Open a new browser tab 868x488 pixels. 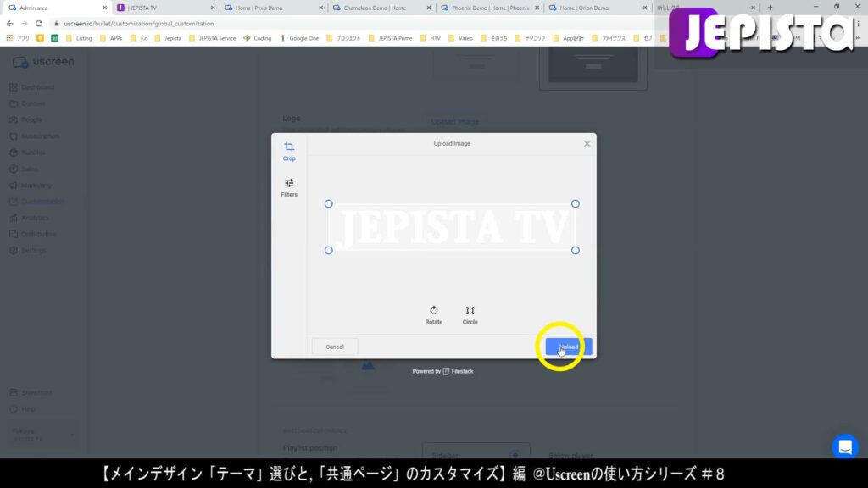[x=770, y=8]
